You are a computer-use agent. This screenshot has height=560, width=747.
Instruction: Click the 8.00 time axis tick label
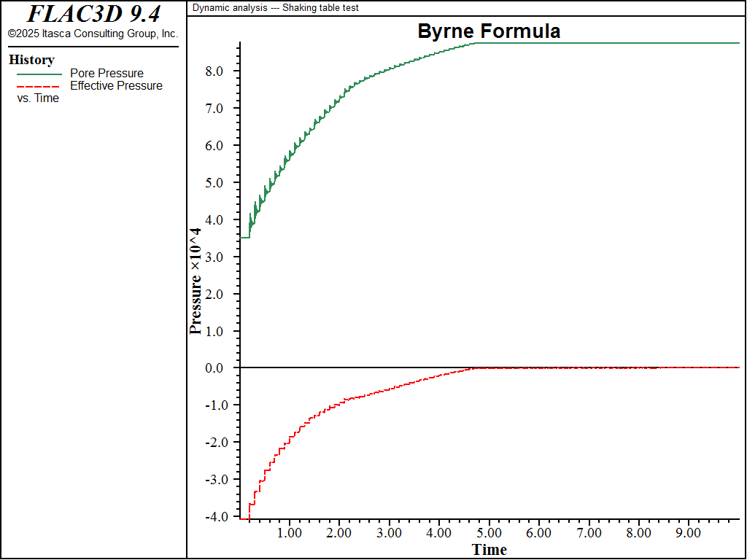point(639,533)
